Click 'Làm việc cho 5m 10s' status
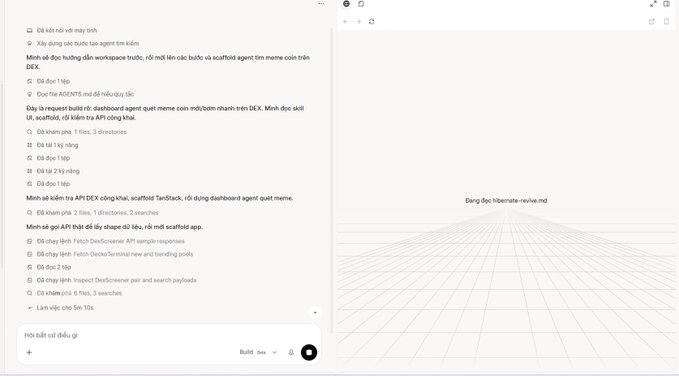This screenshot has height=376, width=679. pos(60,308)
